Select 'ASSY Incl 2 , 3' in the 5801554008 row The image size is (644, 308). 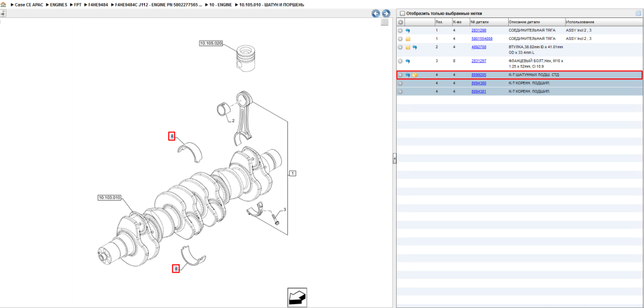[x=579, y=39]
